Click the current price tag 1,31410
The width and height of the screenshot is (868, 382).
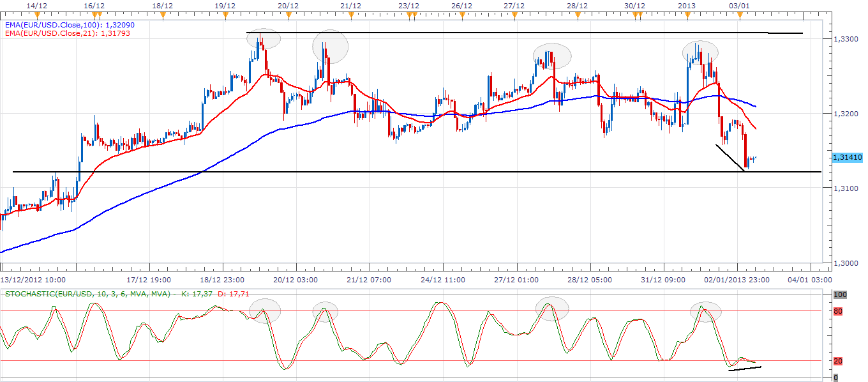coord(847,157)
